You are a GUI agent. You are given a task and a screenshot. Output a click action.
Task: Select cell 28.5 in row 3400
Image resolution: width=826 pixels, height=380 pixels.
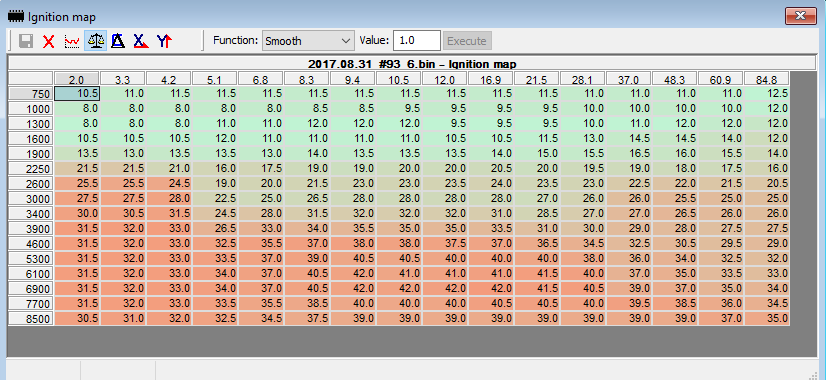(x=537, y=213)
